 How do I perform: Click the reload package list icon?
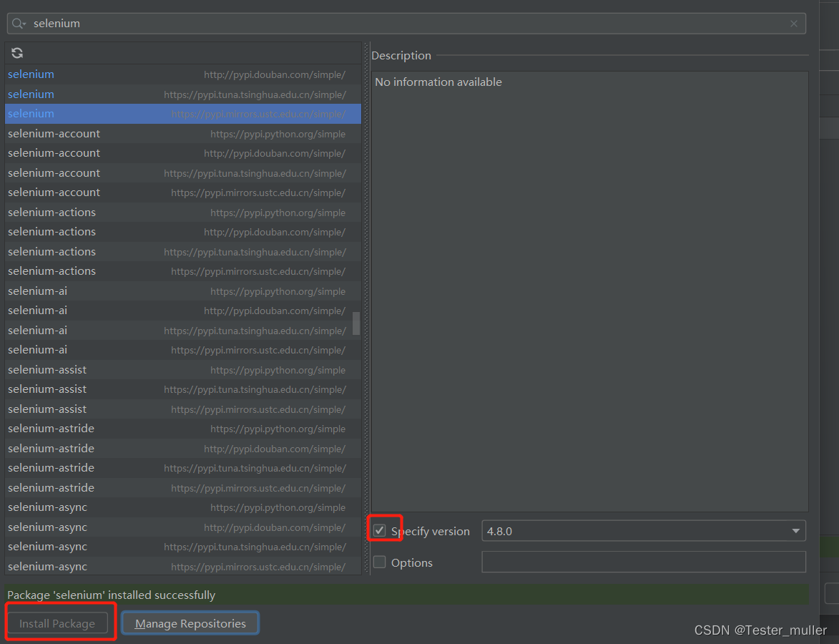point(17,53)
